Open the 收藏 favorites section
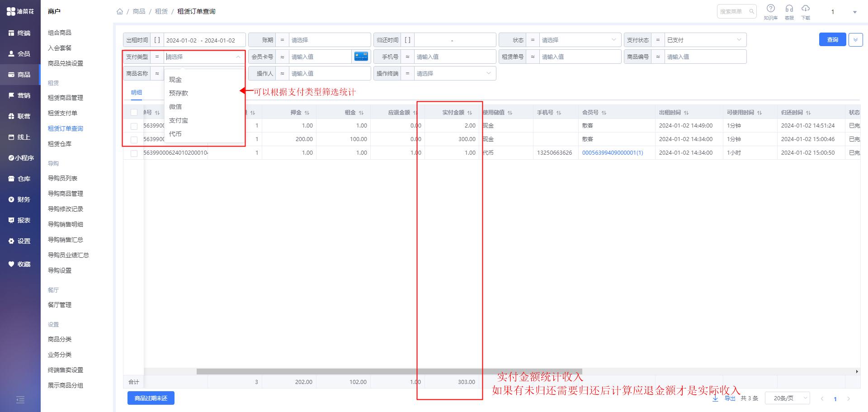 (x=20, y=264)
